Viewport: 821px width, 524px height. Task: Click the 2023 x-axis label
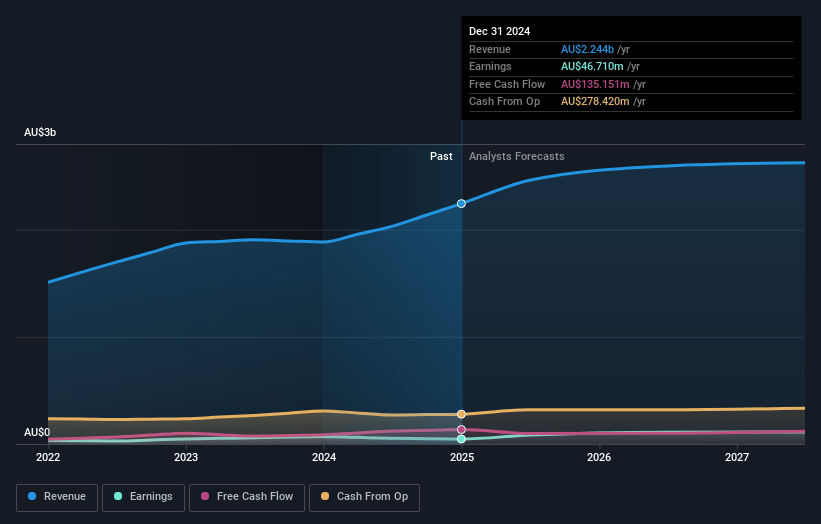186,457
